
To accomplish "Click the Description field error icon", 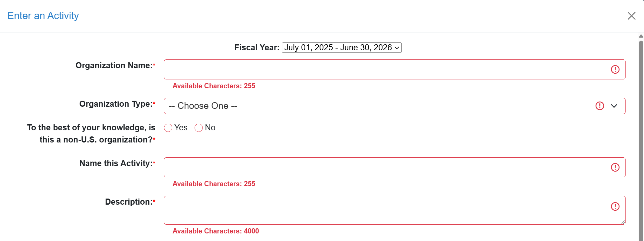I will (615, 206).
